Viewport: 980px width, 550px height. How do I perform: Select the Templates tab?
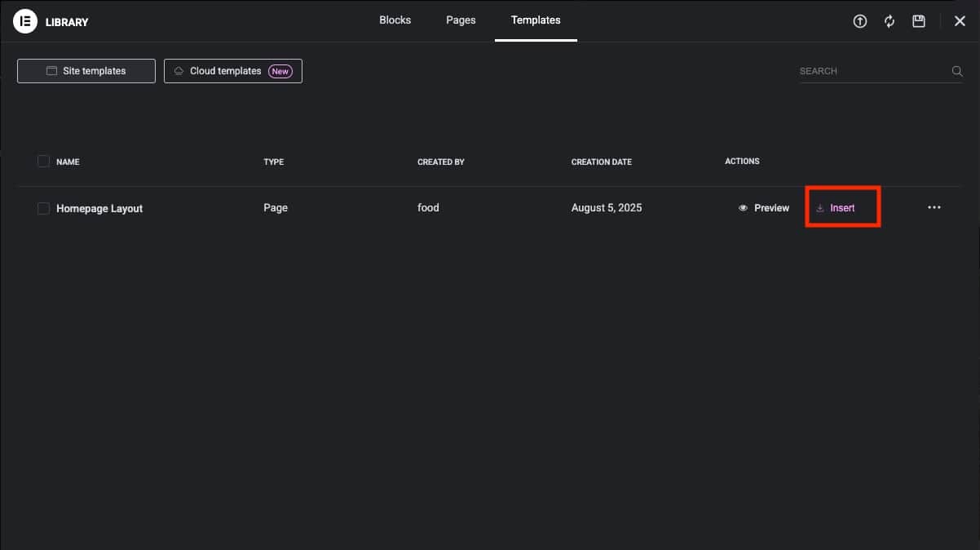536,20
